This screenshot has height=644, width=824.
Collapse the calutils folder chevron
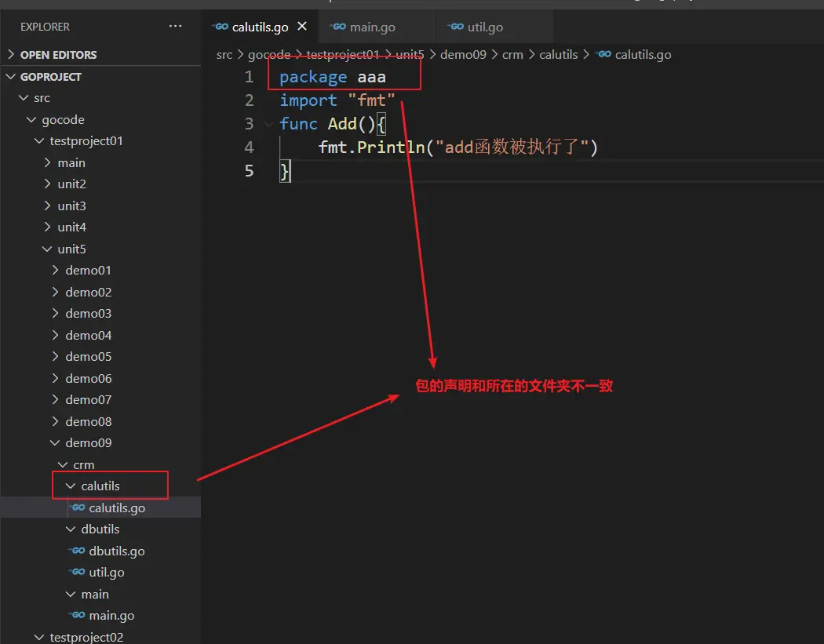(x=71, y=486)
